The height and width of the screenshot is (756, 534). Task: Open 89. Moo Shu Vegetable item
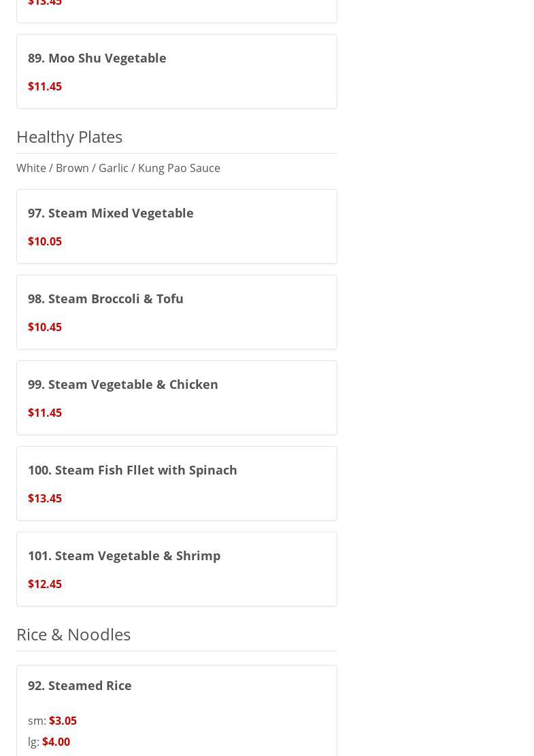point(97,58)
